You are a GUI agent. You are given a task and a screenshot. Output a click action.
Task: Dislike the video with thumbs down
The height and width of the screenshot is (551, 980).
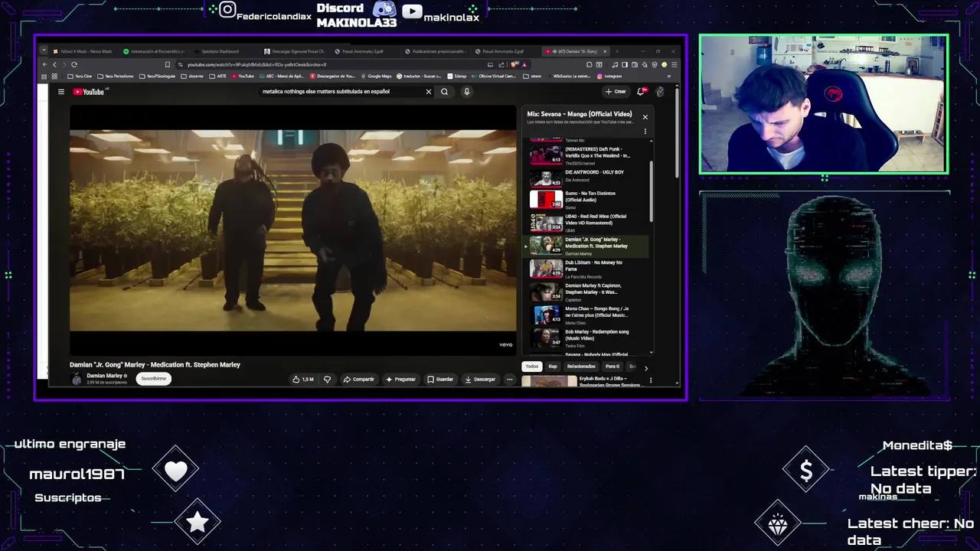pos(327,380)
